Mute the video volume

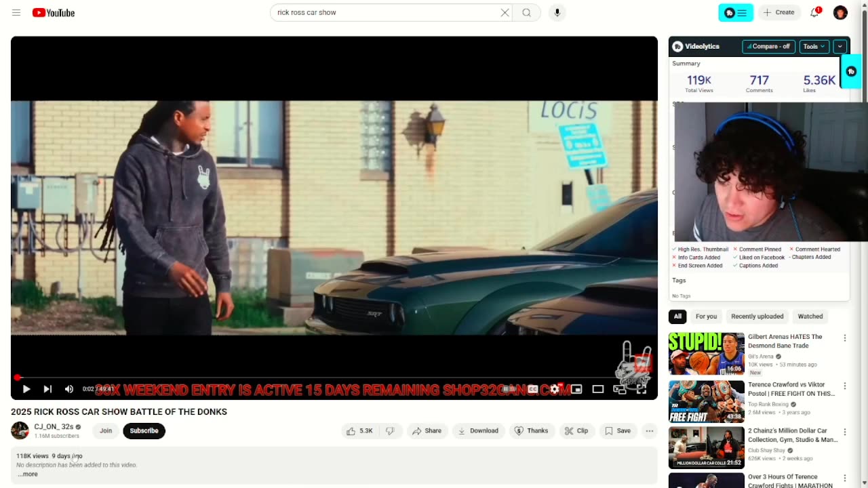[x=68, y=389]
